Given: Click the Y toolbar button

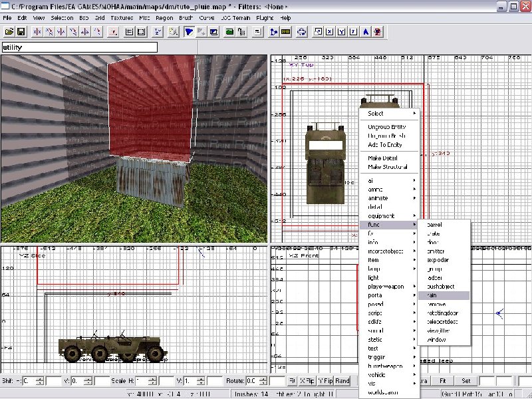Looking at the screenshot, I should pos(342,32).
